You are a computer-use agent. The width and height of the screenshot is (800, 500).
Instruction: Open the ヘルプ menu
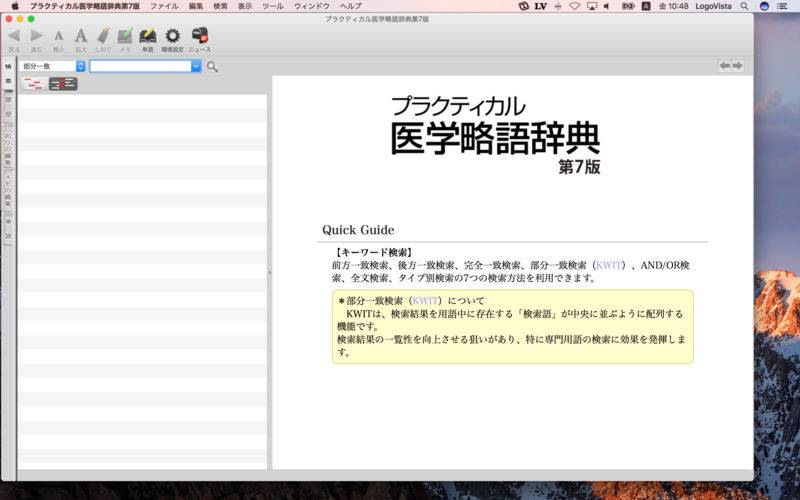point(351,6)
